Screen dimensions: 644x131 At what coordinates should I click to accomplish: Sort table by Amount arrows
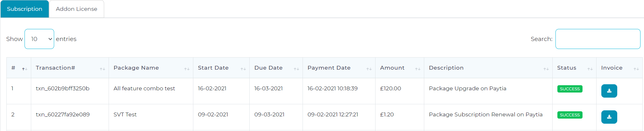(x=418, y=69)
